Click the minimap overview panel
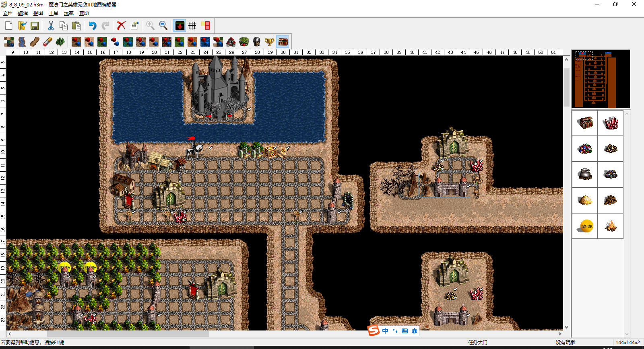Screen dimensions: 644x349 tap(601, 79)
